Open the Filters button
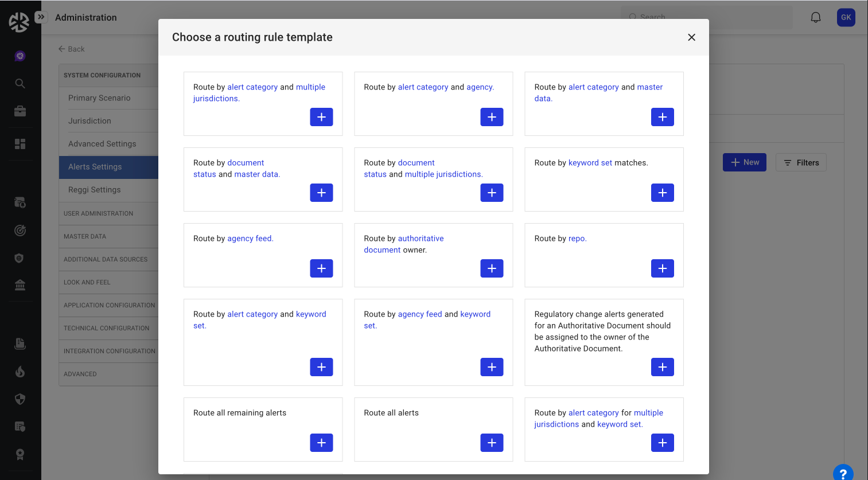This screenshot has height=480, width=868. [801, 162]
